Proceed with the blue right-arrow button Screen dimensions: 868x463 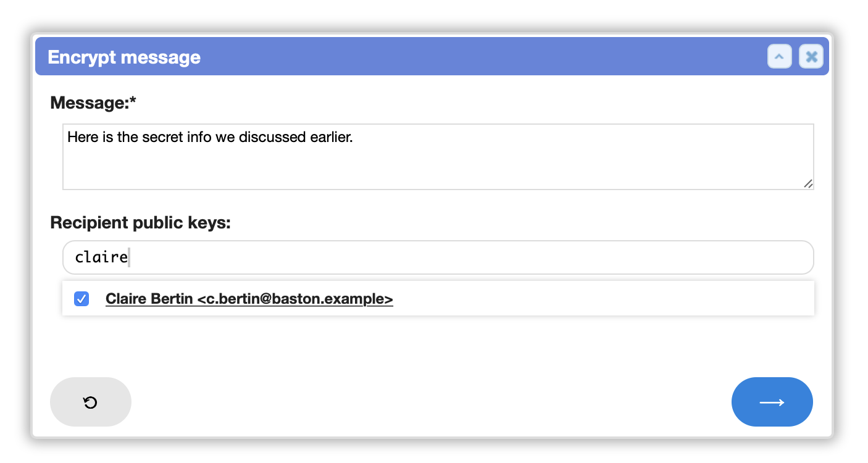click(x=772, y=402)
